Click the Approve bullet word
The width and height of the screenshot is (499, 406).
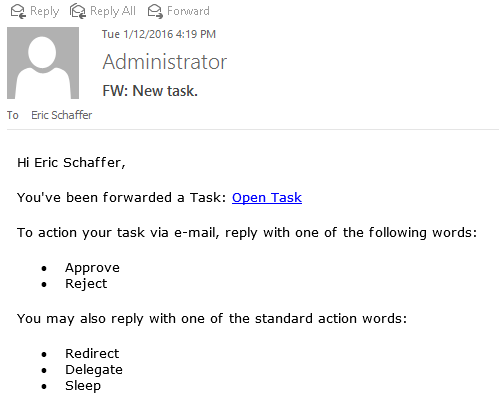(92, 268)
